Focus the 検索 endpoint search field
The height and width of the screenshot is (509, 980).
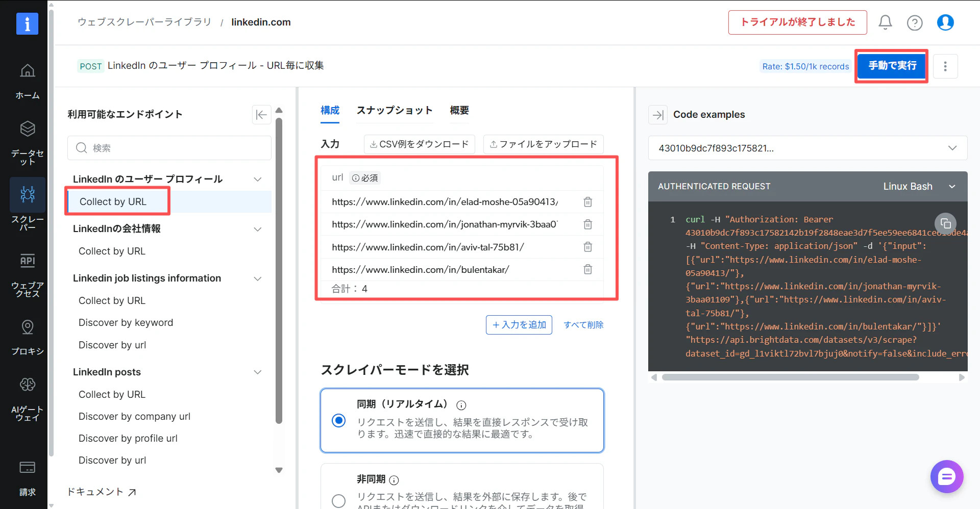click(x=169, y=148)
